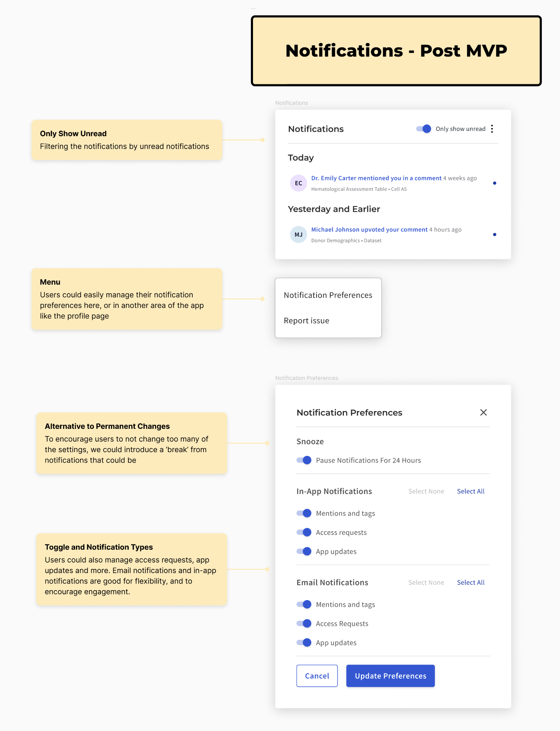Click unread dot on Emily Carter notification
The width and height of the screenshot is (560, 731).
[494, 183]
